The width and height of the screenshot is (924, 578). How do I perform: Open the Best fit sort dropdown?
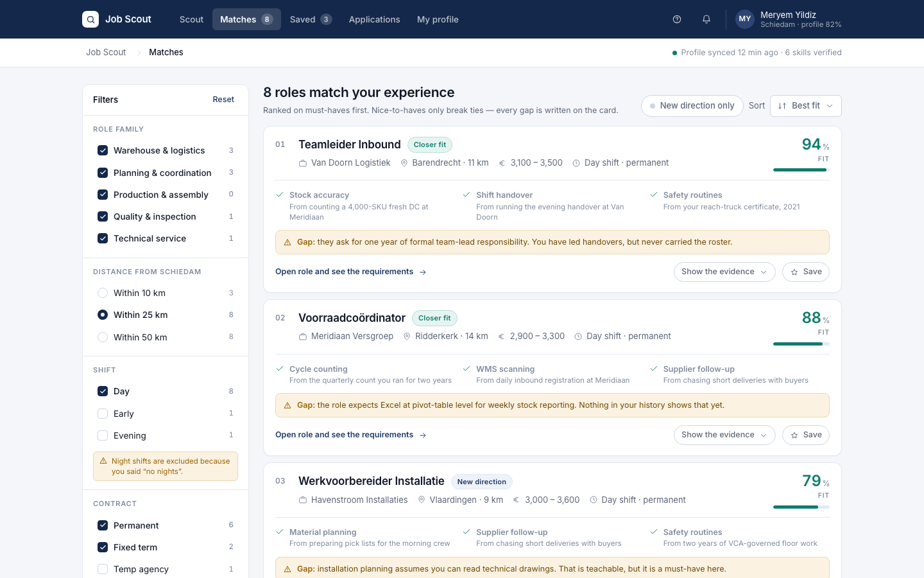point(806,106)
